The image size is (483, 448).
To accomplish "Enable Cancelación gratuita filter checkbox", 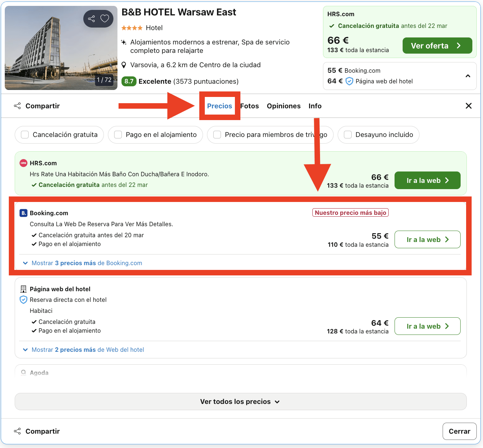I will [25, 135].
